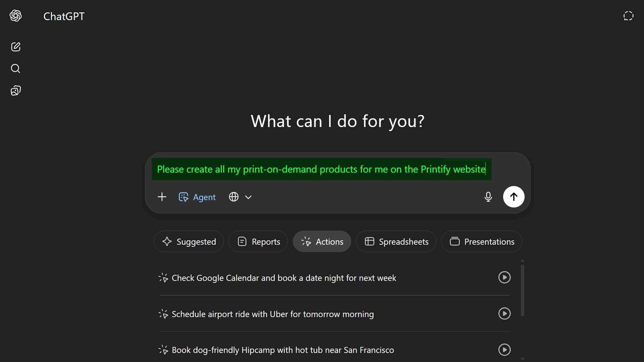
Task: Run the Google Calendar date night action
Action: tap(504, 278)
